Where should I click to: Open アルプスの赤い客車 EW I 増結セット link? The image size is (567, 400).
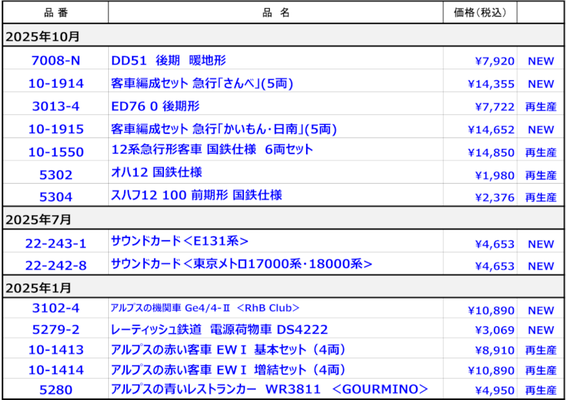228,370
